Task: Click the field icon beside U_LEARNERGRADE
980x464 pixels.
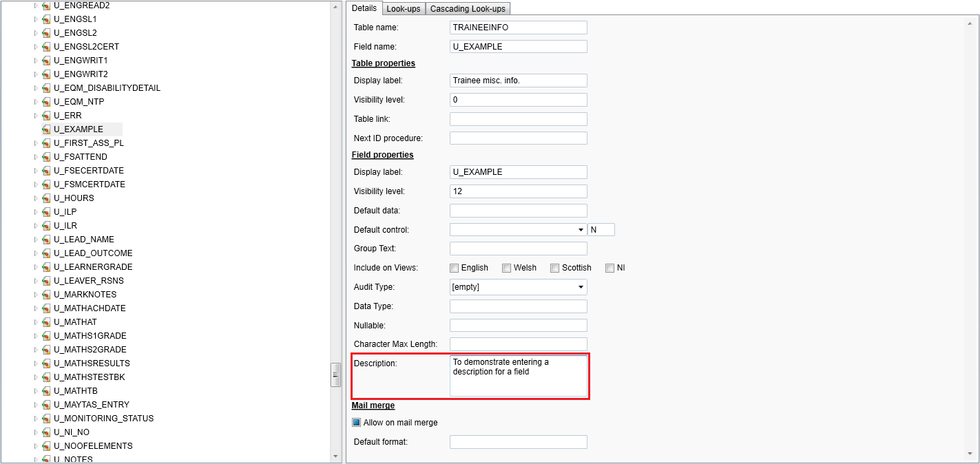Action: click(46, 267)
